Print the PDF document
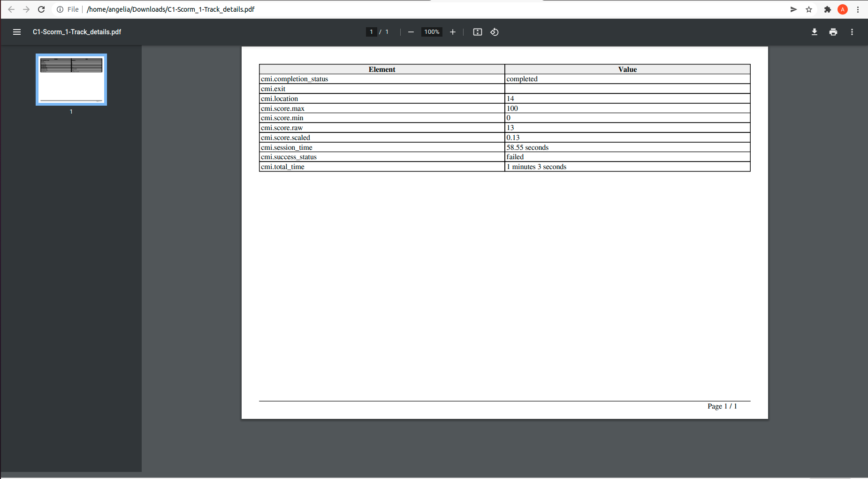 coord(833,32)
